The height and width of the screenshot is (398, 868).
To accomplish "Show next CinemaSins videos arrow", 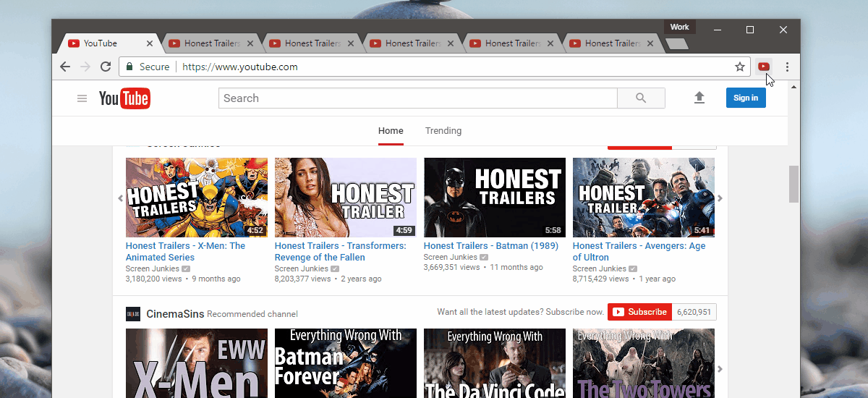I will pos(720,369).
